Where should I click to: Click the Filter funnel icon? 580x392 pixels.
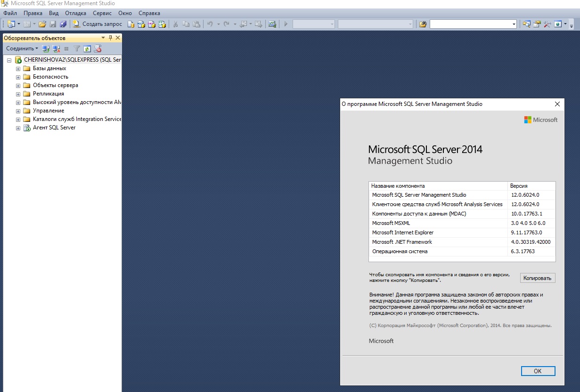77,48
